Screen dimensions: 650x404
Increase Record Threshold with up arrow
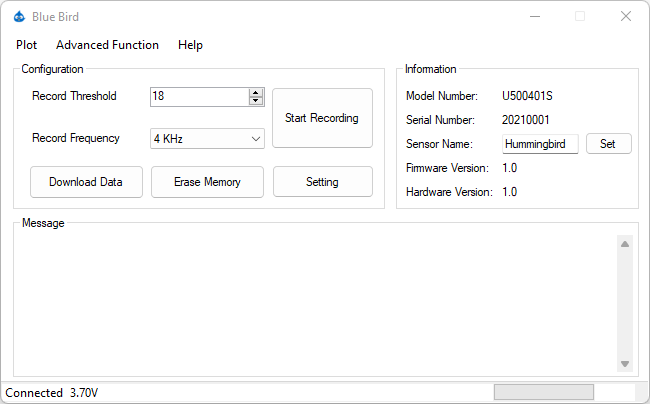click(x=256, y=92)
